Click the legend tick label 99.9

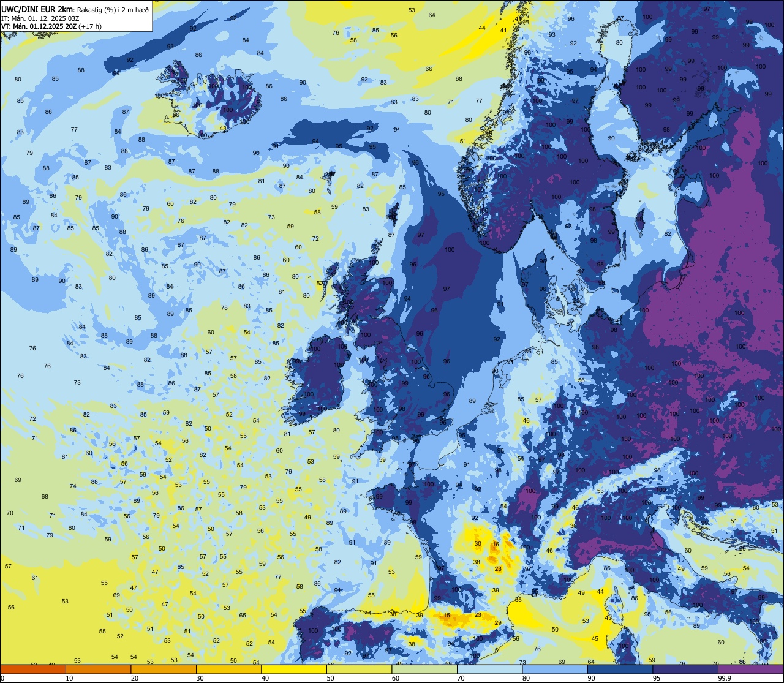point(724,678)
